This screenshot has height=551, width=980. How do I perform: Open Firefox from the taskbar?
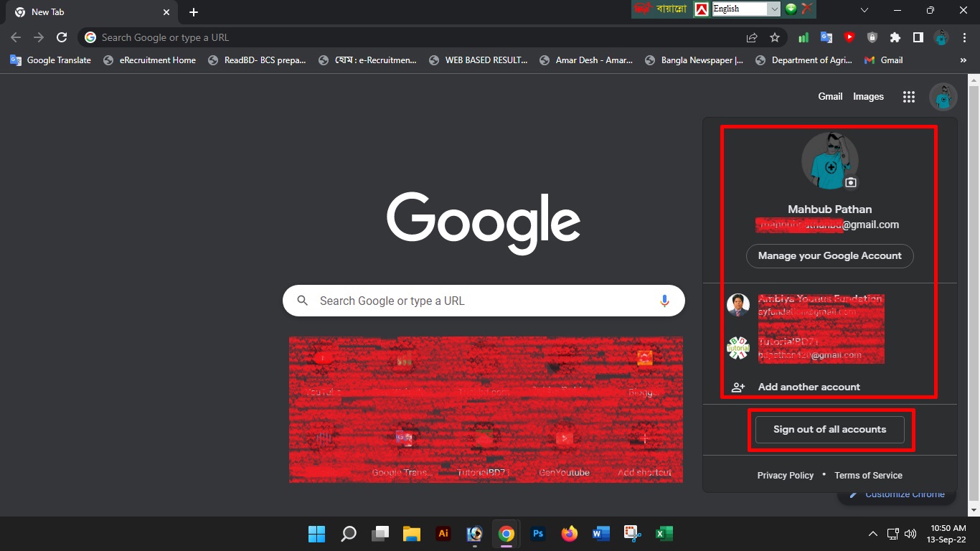pos(570,534)
